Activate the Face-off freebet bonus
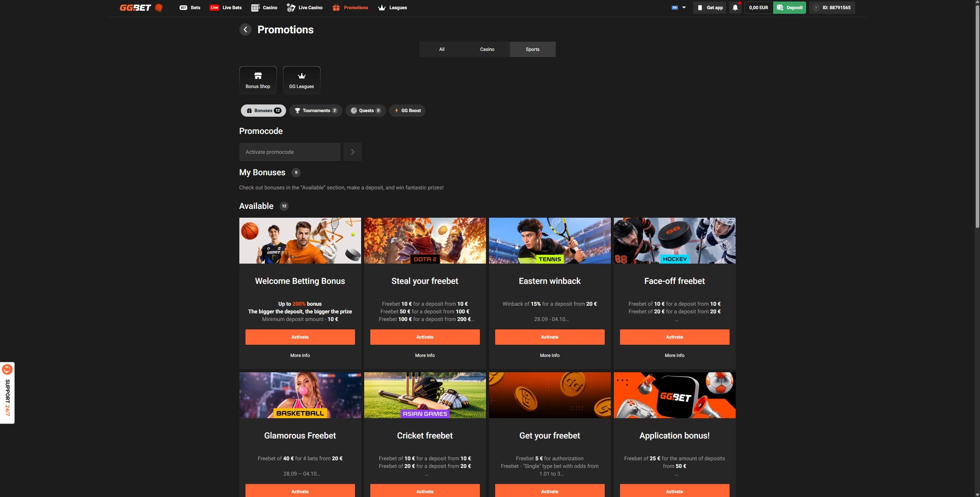This screenshot has height=497, width=980. pos(674,337)
